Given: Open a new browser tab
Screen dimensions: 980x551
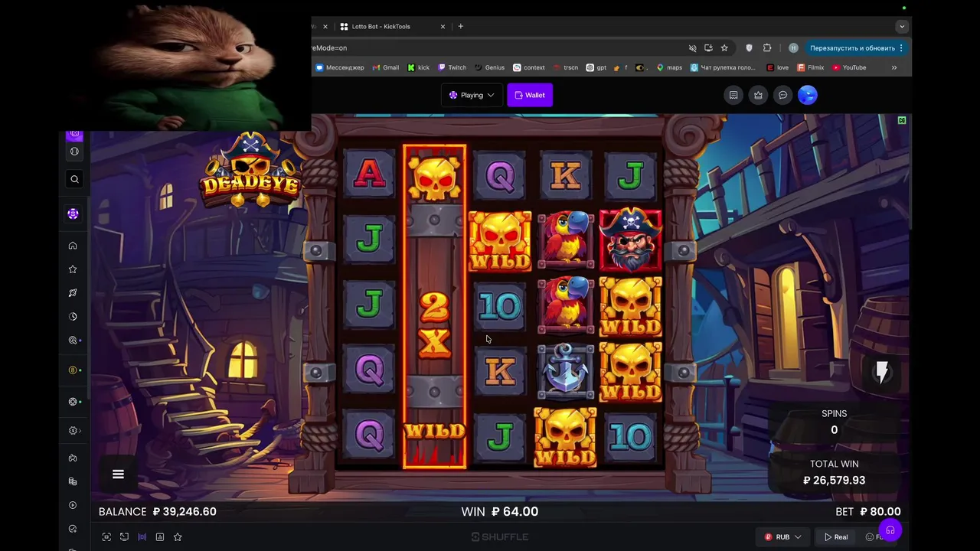Looking at the screenshot, I should pos(460,27).
